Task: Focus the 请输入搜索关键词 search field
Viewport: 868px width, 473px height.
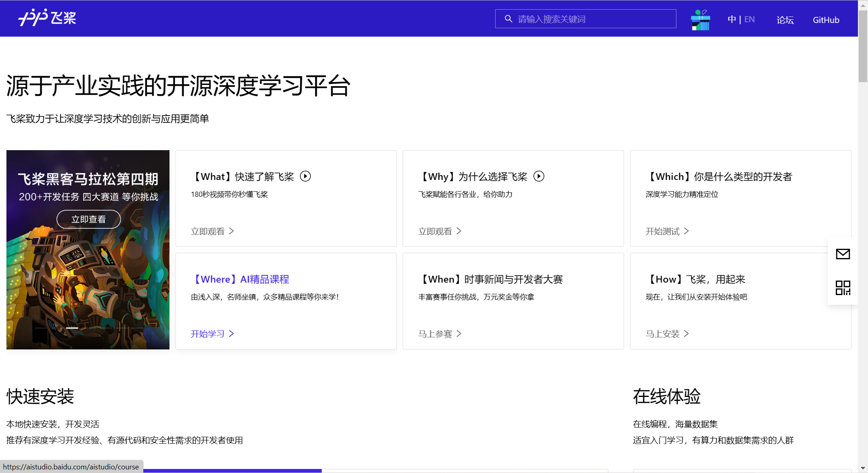Action: click(585, 19)
